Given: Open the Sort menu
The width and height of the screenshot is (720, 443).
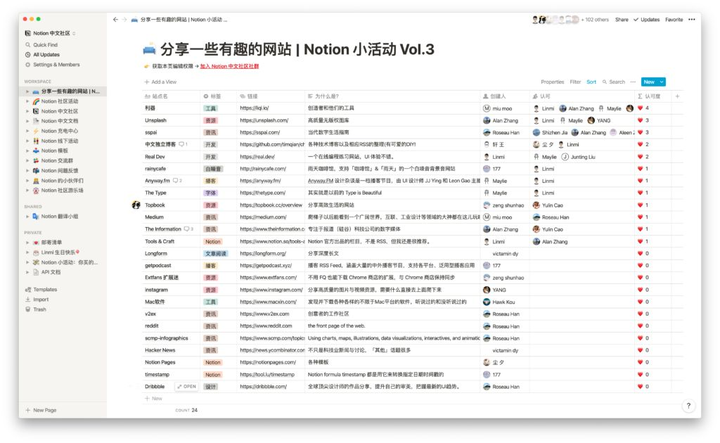Looking at the screenshot, I should 591,82.
